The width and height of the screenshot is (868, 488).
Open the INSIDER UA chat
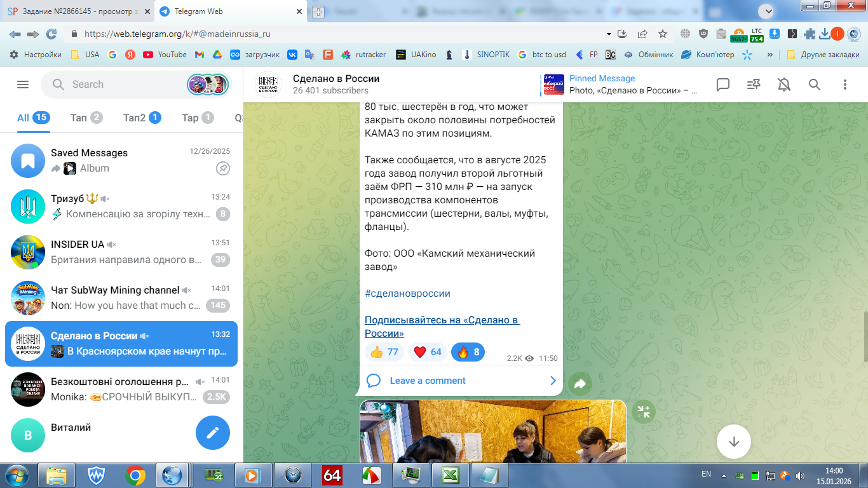pos(121,252)
